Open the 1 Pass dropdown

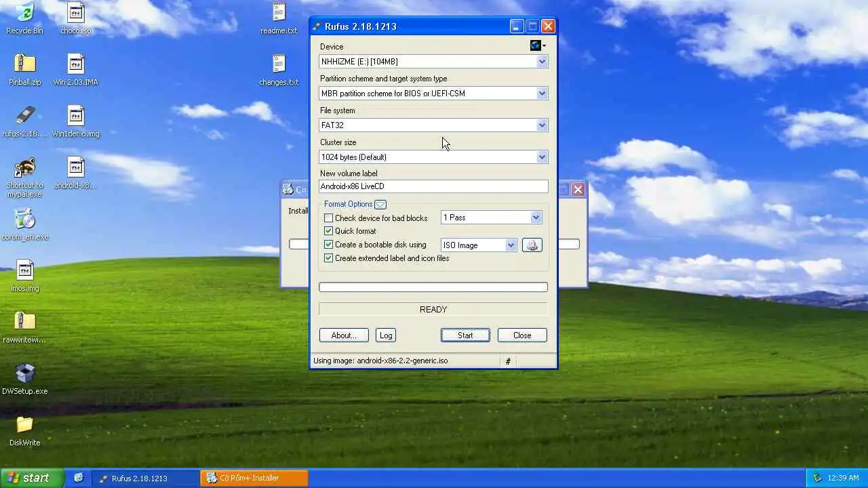pyautogui.click(x=536, y=218)
